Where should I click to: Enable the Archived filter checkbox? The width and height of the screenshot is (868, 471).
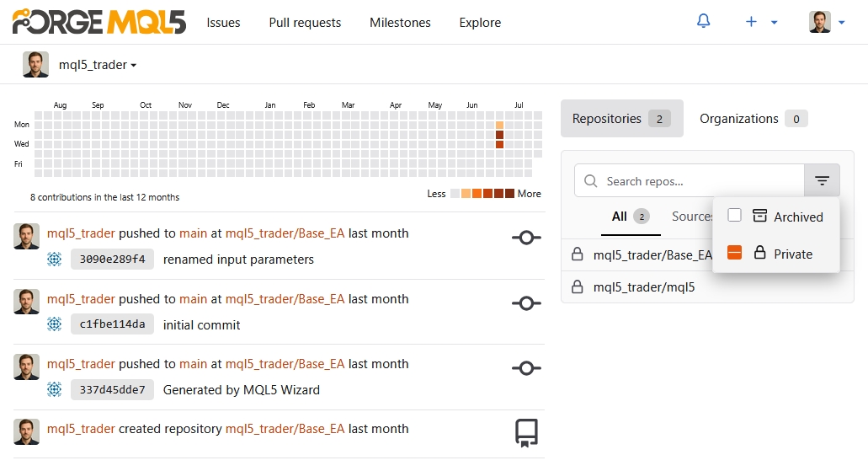(x=734, y=215)
